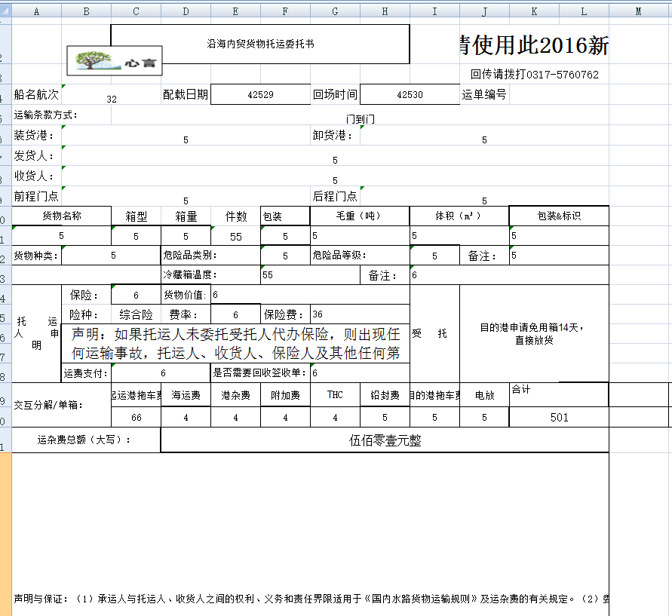672x616 pixels.
Task: Click the 是否需要回收签收单 label
Action: [x=260, y=373]
